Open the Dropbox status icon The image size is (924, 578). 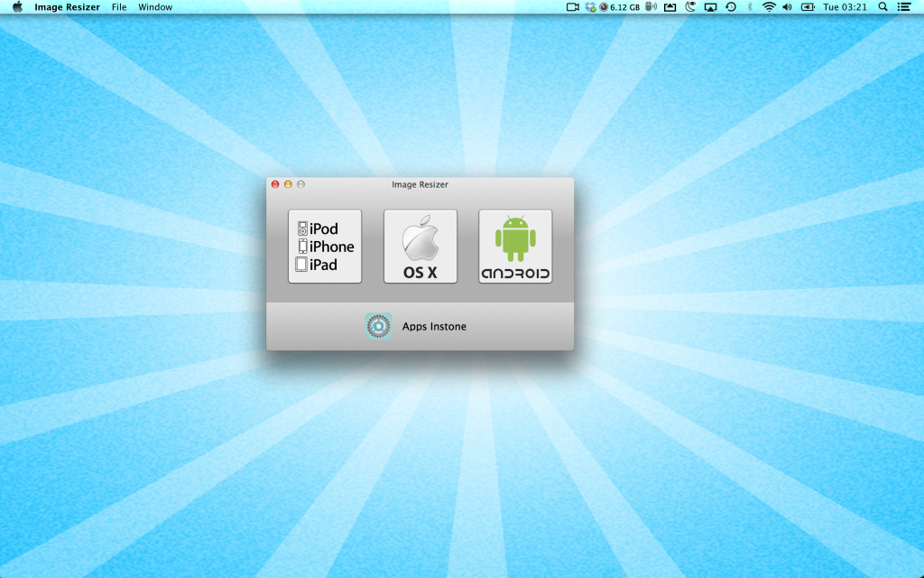click(x=590, y=7)
